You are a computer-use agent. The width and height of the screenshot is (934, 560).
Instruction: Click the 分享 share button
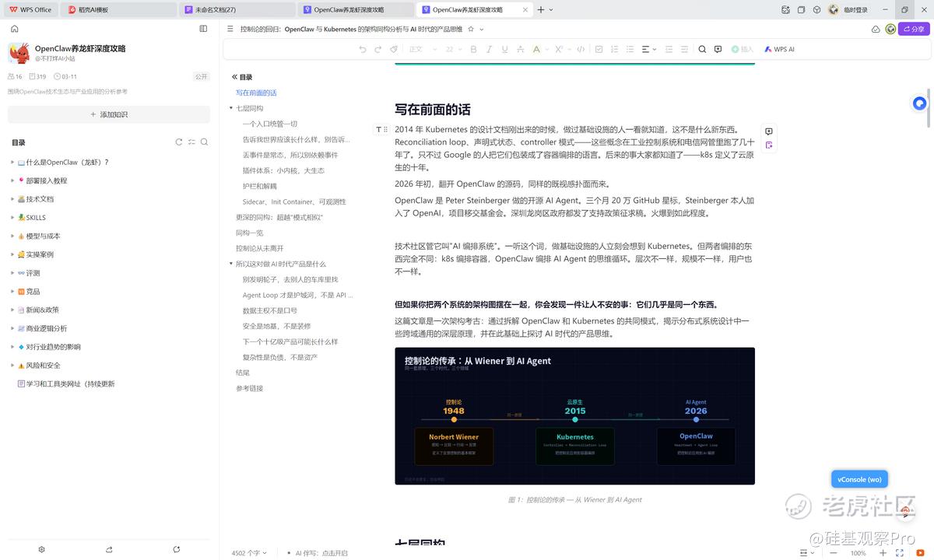pyautogui.click(x=913, y=29)
